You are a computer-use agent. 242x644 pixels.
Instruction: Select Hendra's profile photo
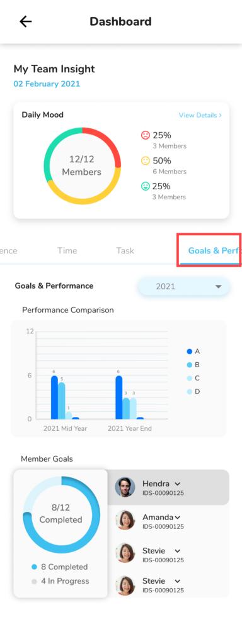click(x=125, y=487)
